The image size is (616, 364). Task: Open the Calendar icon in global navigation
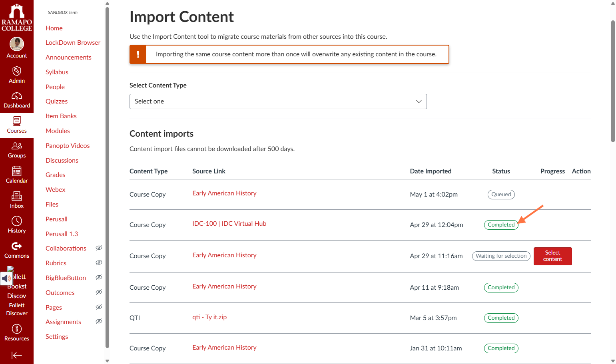click(x=17, y=171)
